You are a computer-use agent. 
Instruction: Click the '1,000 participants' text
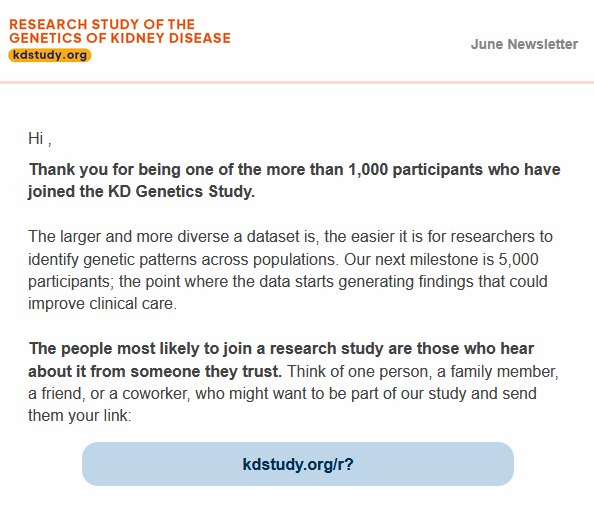[x=416, y=169]
